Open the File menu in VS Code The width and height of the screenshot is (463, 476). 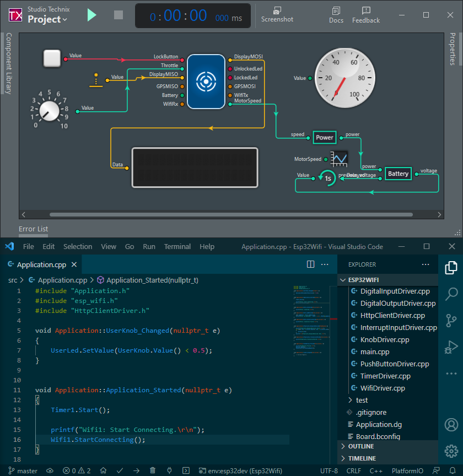coord(29,246)
